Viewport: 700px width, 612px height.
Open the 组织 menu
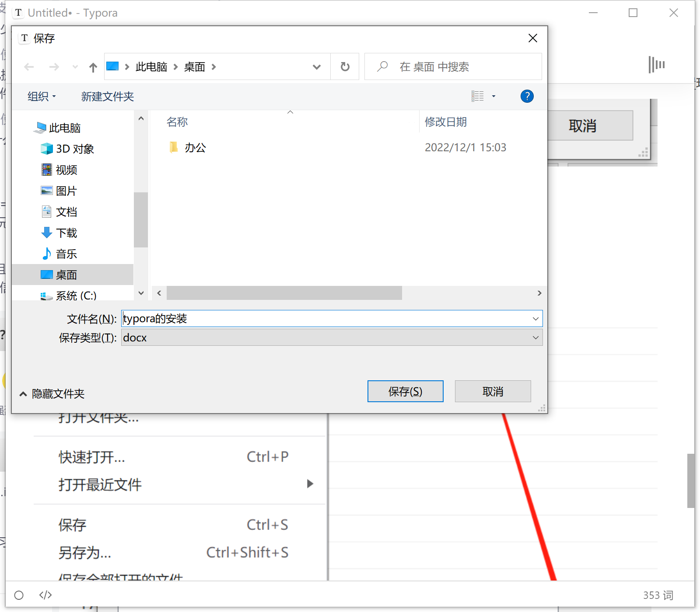(42, 96)
